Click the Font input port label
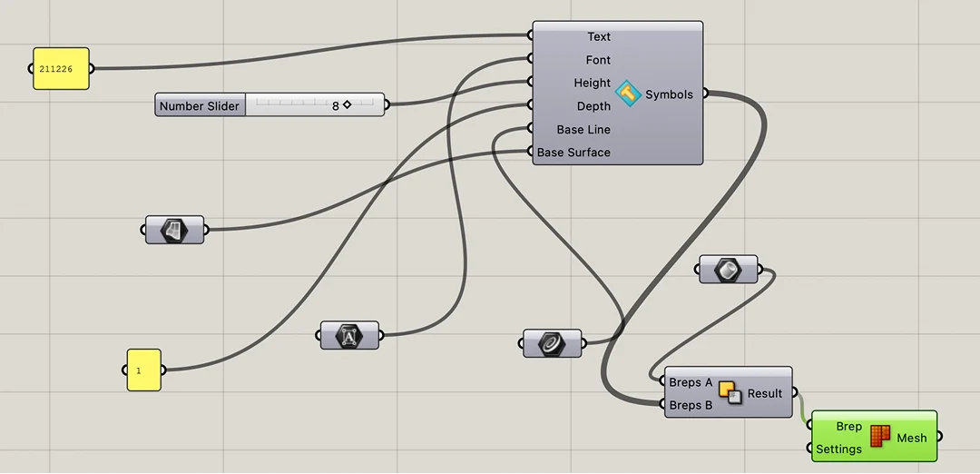Screen dimensions: 980x474 (598, 60)
